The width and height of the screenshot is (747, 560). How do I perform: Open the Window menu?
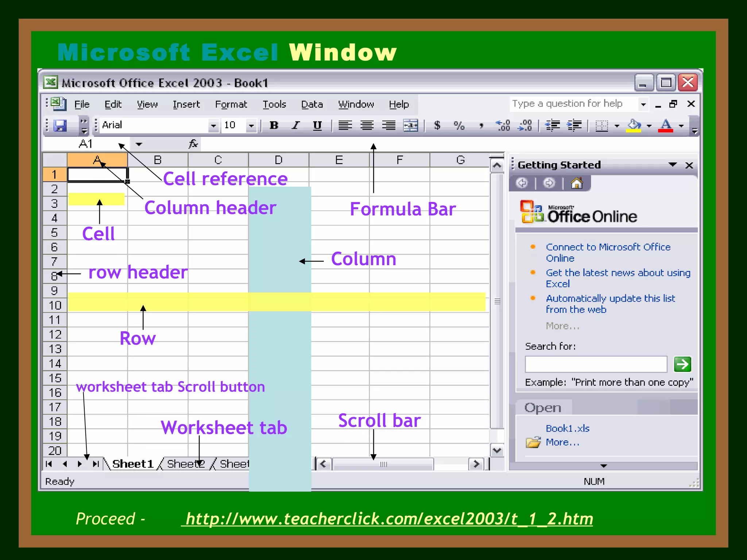click(356, 105)
